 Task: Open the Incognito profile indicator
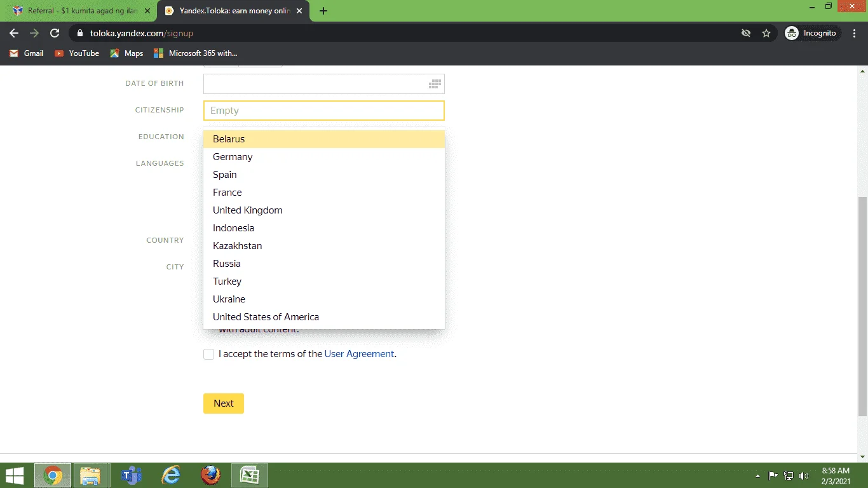tap(811, 33)
